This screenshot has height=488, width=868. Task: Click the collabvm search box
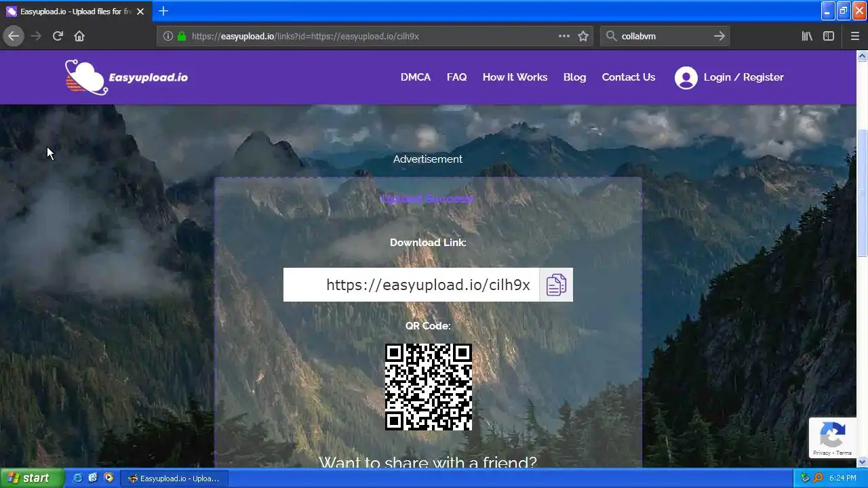pos(665,36)
